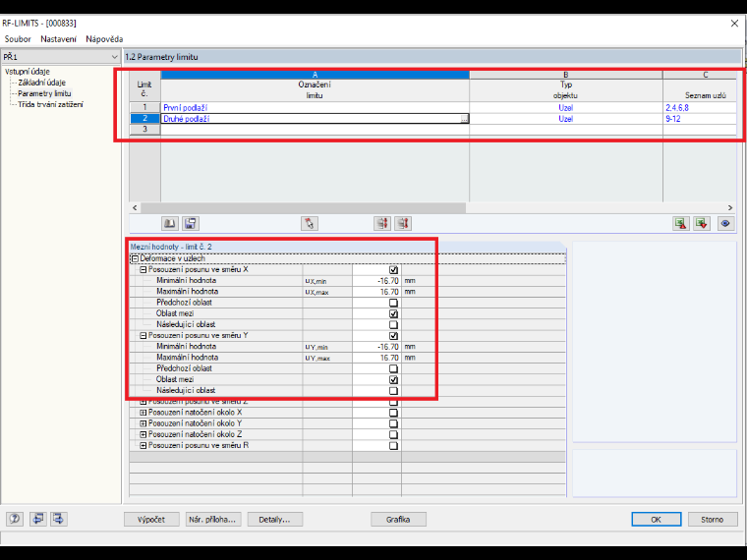Select Základní údaje in the navigator tree
Image resolution: width=747 pixels, height=560 pixels.
(42, 83)
